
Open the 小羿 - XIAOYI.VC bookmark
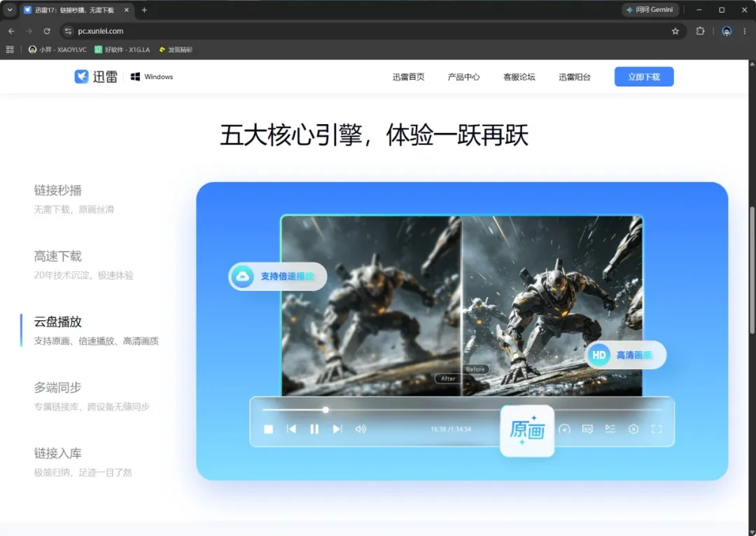coord(57,49)
